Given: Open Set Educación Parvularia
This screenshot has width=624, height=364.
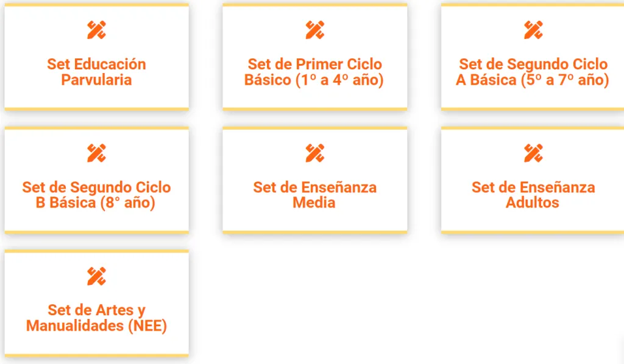Looking at the screenshot, I should (96, 71).
